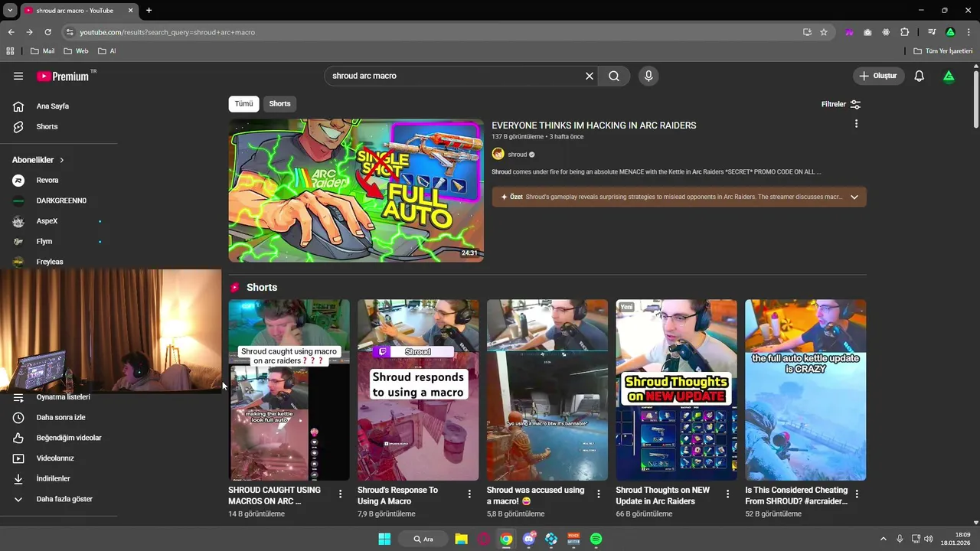Play the Single Shot Full Auto thumbnail

(356, 191)
